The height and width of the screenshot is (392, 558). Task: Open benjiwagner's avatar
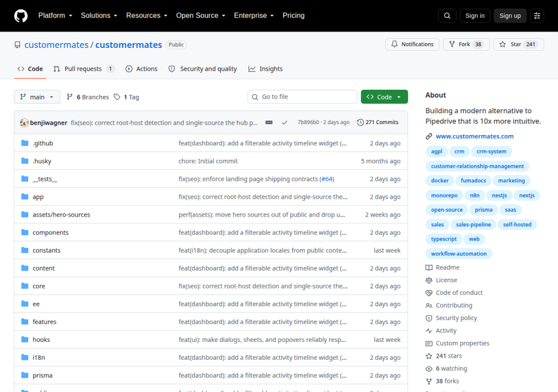[x=24, y=122]
